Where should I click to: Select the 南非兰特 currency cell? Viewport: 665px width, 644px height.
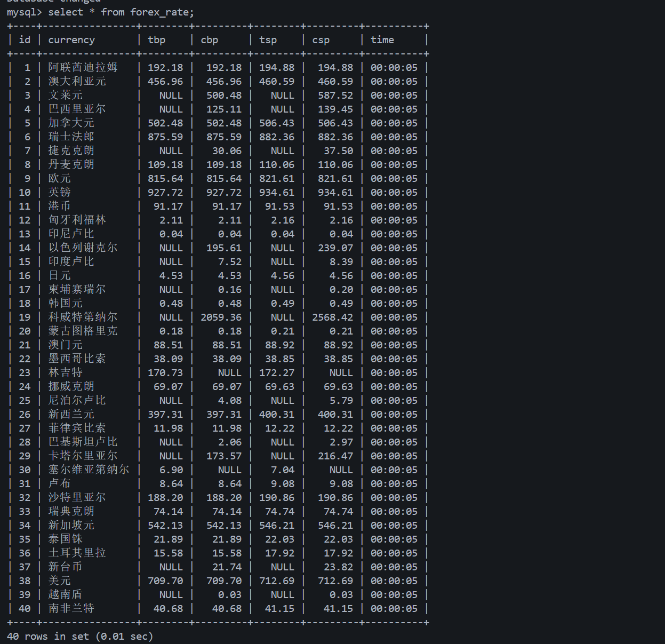tap(71, 608)
